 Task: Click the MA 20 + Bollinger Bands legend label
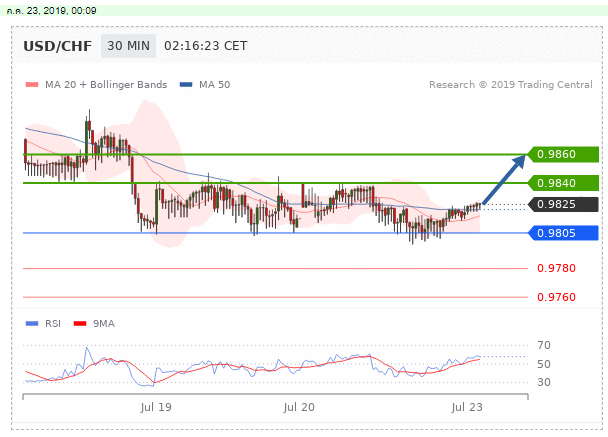106,85
